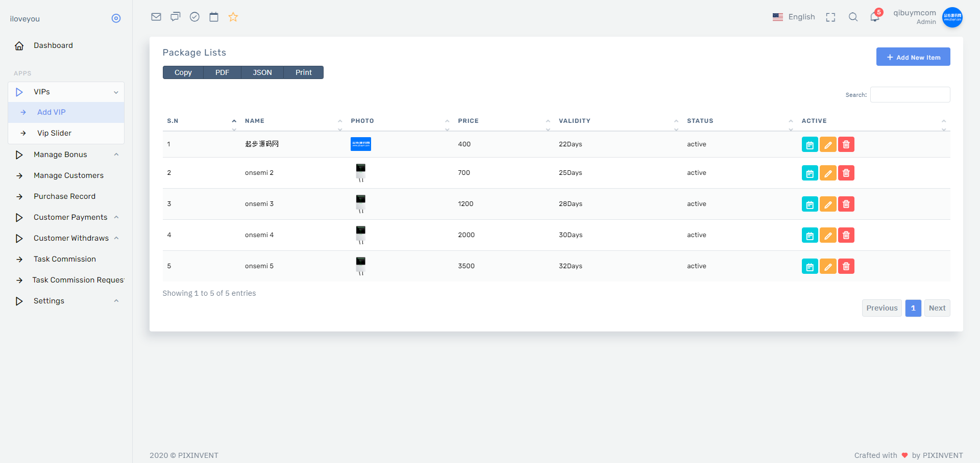Expand the Settings menu

click(66, 301)
